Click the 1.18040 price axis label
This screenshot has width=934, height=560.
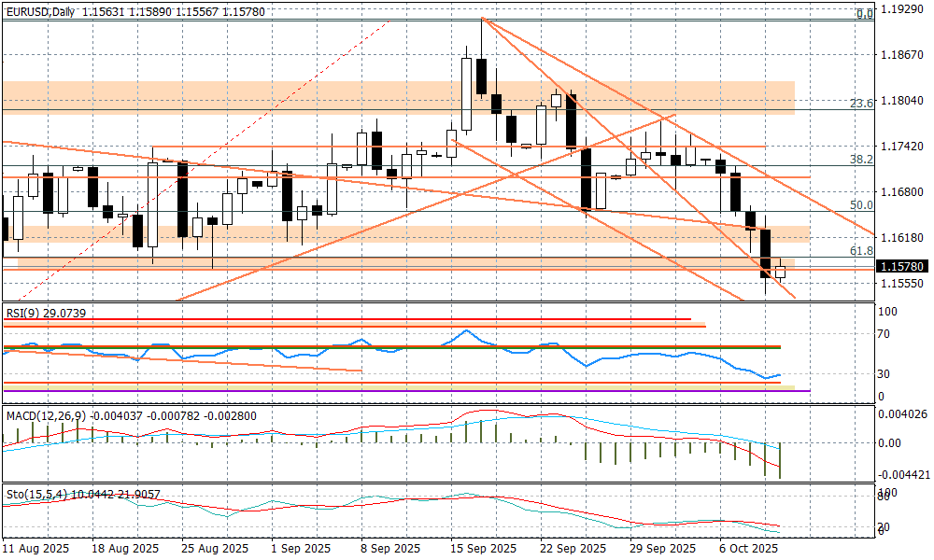coord(902,101)
